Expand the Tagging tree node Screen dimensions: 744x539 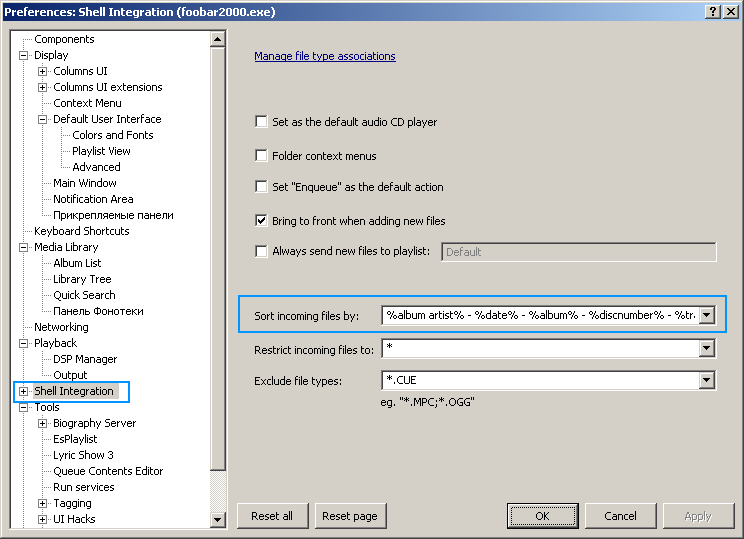42,503
